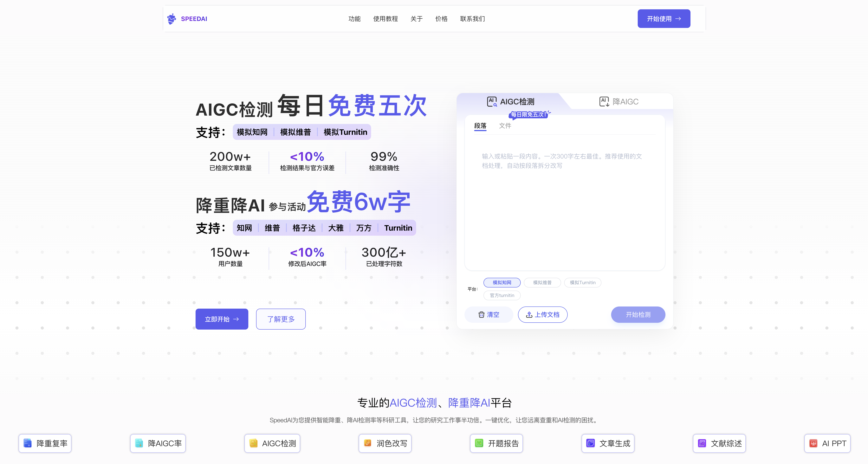Screen dimensions: 868x464
Task: Click the AI PPT red icon
Action: tap(813, 443)
